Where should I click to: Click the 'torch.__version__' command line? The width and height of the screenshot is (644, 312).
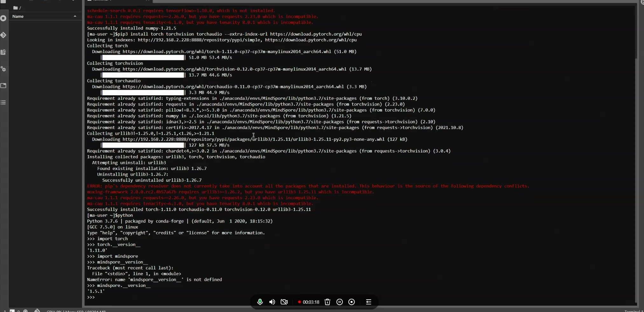click(x=114, y=245)
